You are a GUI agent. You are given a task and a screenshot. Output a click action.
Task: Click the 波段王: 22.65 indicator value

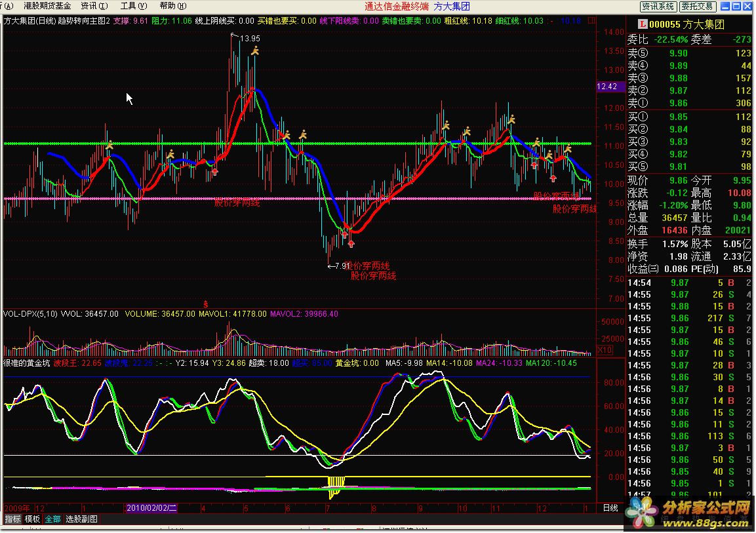tap(77, 363)
